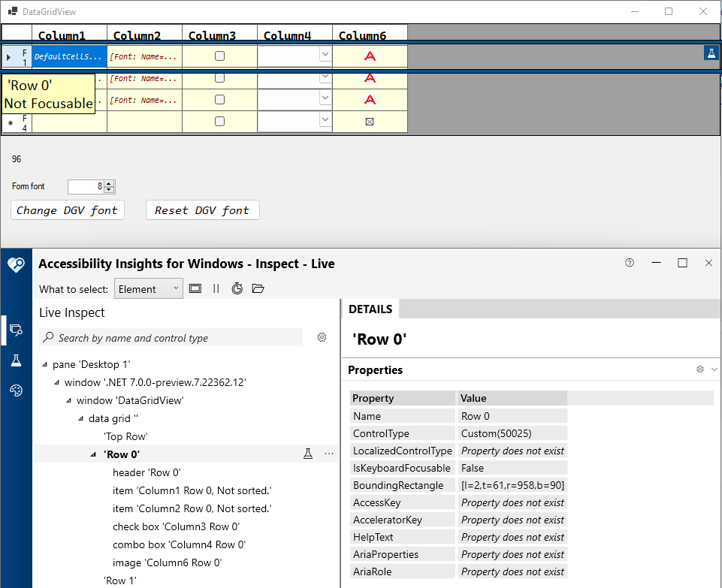This screenshot has height=588, width=722.
Task: Run tests on 'Row 0' flask icon
Action: [x=308, y=454]
